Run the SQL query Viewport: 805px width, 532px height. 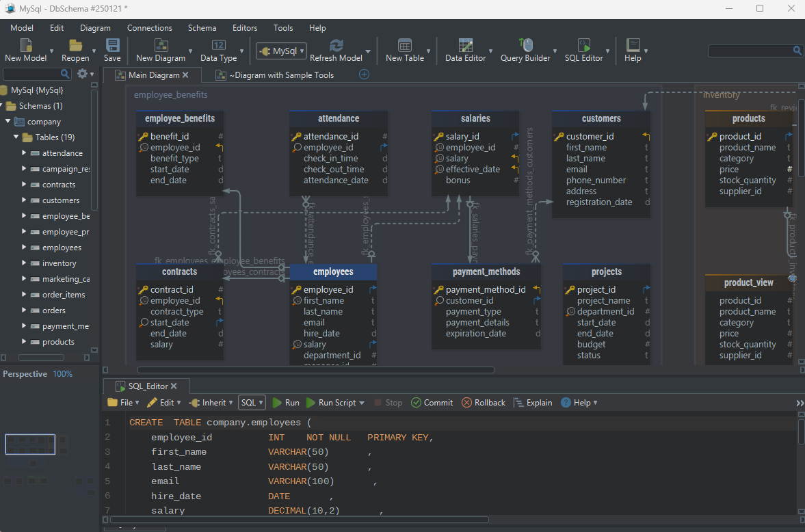[285, 403]
